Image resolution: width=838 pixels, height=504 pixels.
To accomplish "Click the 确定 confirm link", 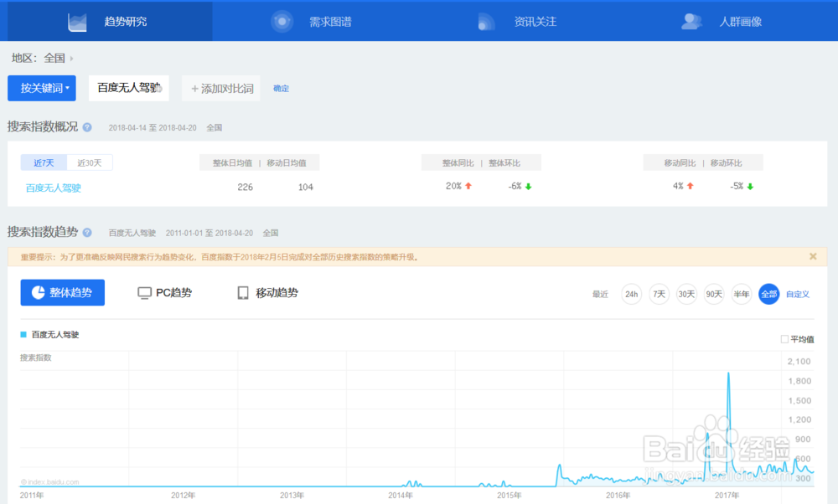I will coord(281,88).
